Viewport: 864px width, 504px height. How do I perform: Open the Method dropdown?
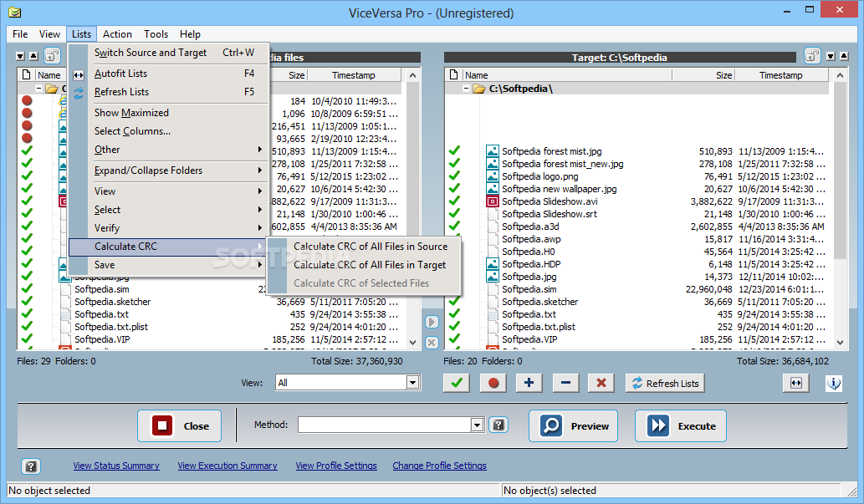[x=478, y=425]
